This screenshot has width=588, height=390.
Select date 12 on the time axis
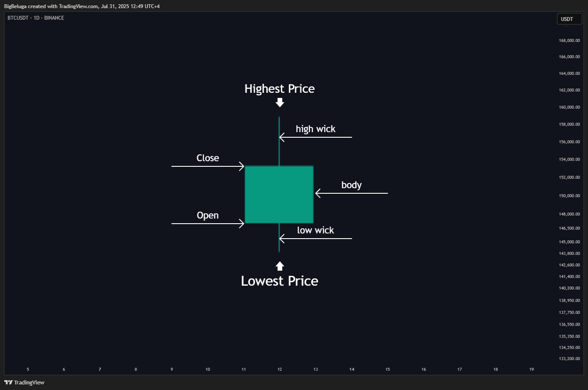(280, 369)
